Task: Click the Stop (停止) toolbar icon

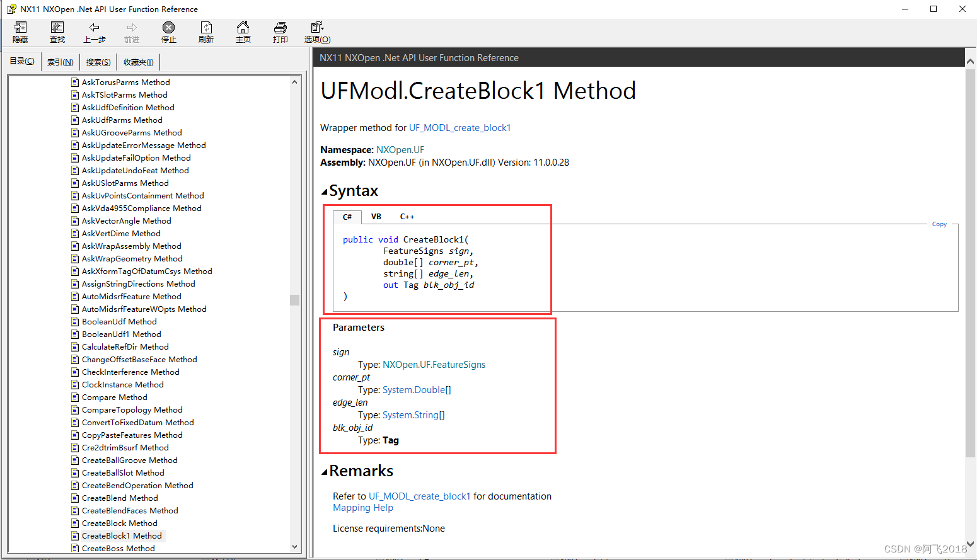Action: click(169, 32)
